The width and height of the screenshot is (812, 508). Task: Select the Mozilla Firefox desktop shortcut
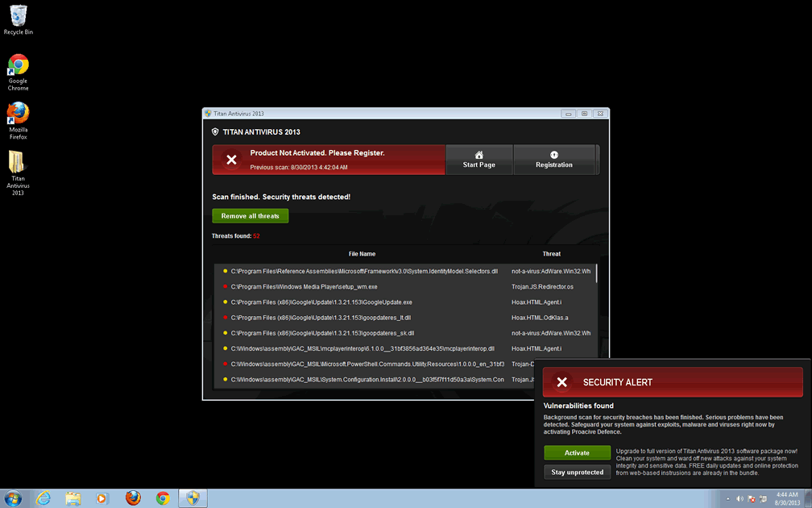point(18,120)
